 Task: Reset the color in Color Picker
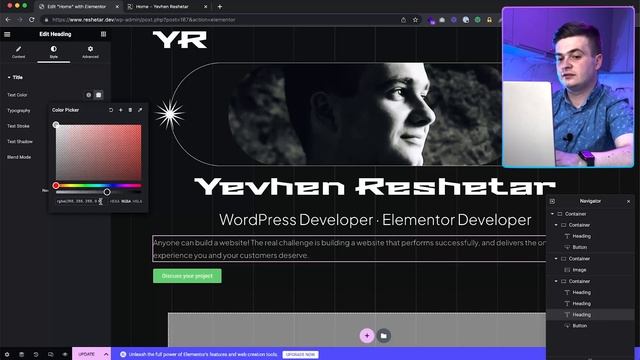point(111,110)
